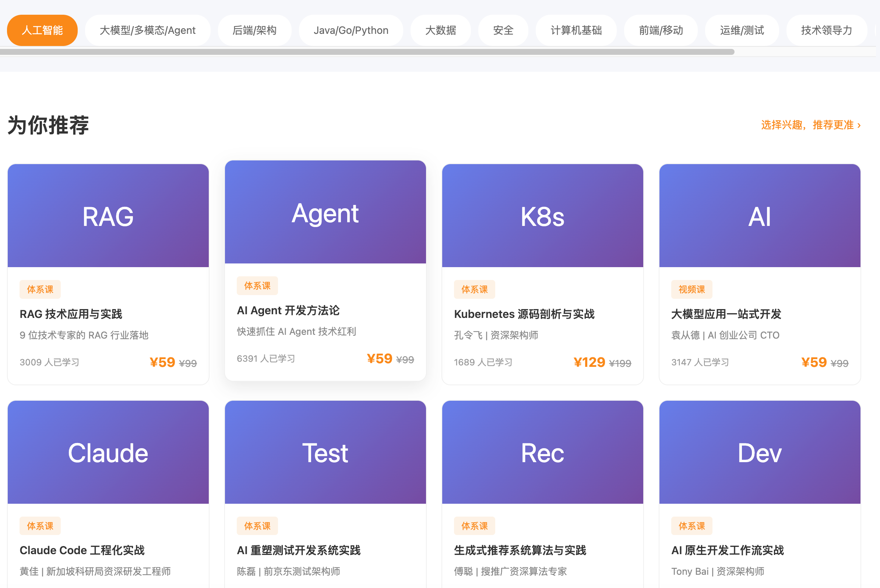Click AI 重塑测试开发系统实践 title
This screenshot has width=880, height=588.
tap(298, 550)
